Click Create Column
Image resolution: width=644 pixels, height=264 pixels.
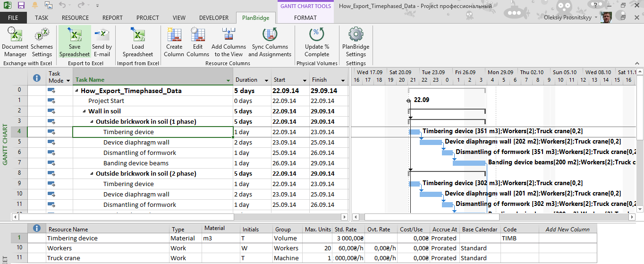click(x=174, y=42)
